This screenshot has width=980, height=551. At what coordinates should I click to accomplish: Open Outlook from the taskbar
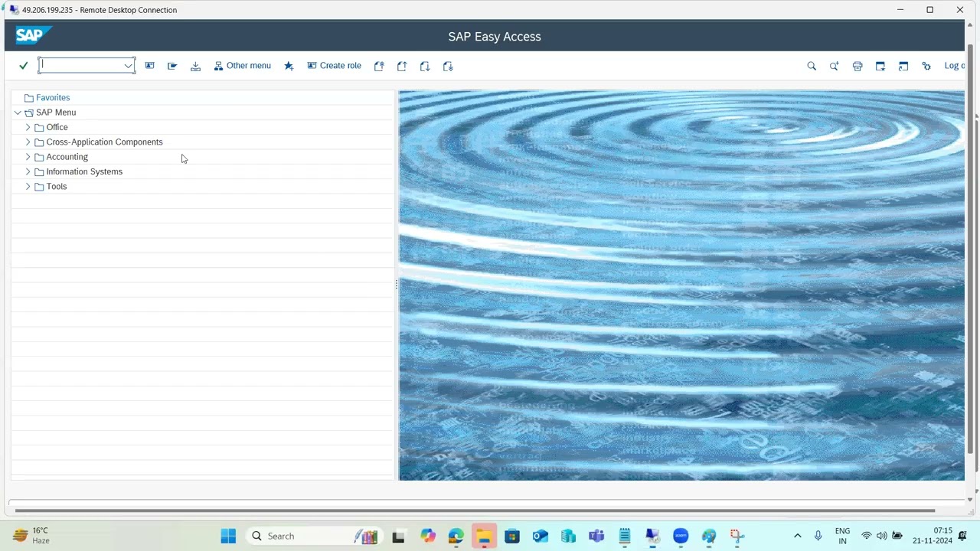[541, 536]
